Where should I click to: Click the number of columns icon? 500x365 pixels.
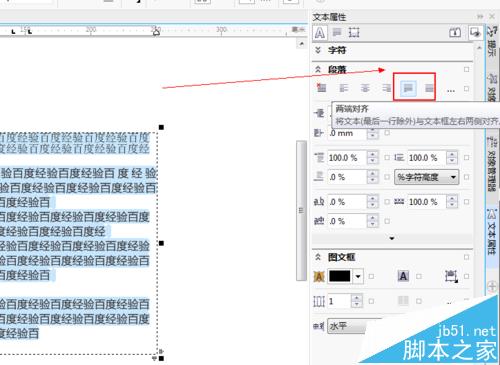[319, 301]
